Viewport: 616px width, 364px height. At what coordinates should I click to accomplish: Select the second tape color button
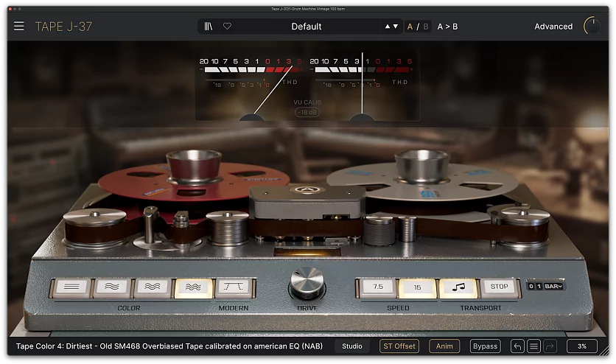click(112, 287)
